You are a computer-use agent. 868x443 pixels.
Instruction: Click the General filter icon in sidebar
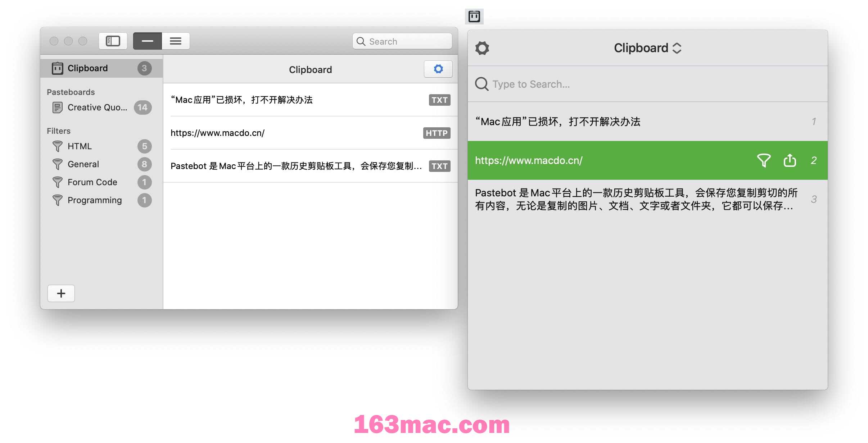pos(56,164)
